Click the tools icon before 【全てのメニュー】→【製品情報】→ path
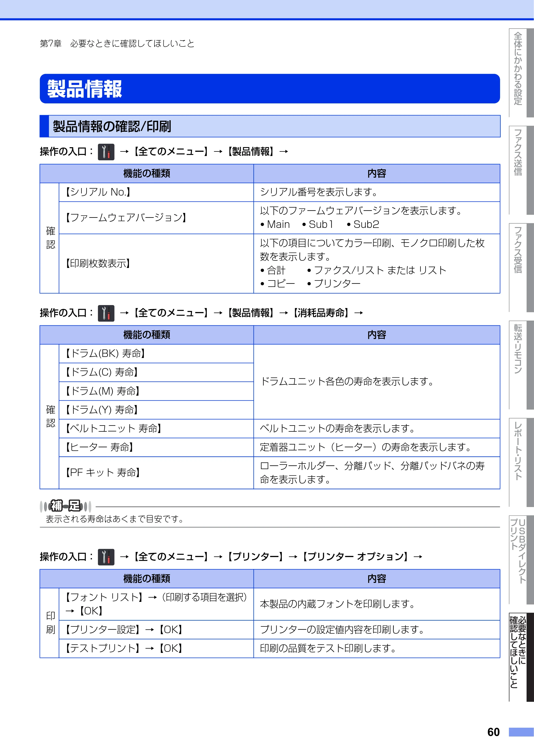The image size is (534, 756). pyautogui.click(x=106, y=152)
